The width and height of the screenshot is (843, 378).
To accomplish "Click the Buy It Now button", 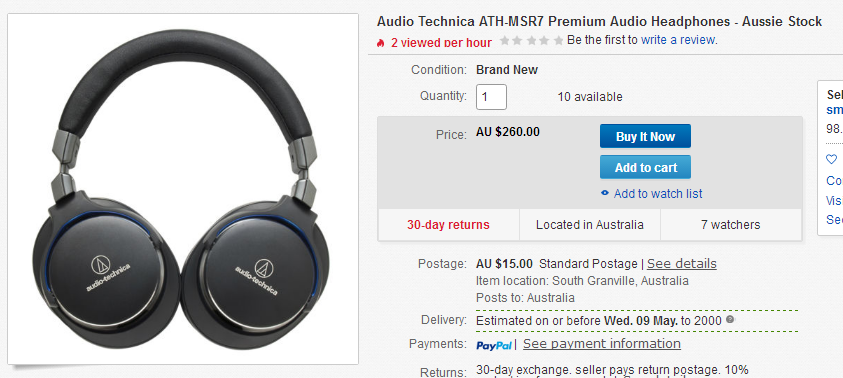I will click(x=645, y=136).
